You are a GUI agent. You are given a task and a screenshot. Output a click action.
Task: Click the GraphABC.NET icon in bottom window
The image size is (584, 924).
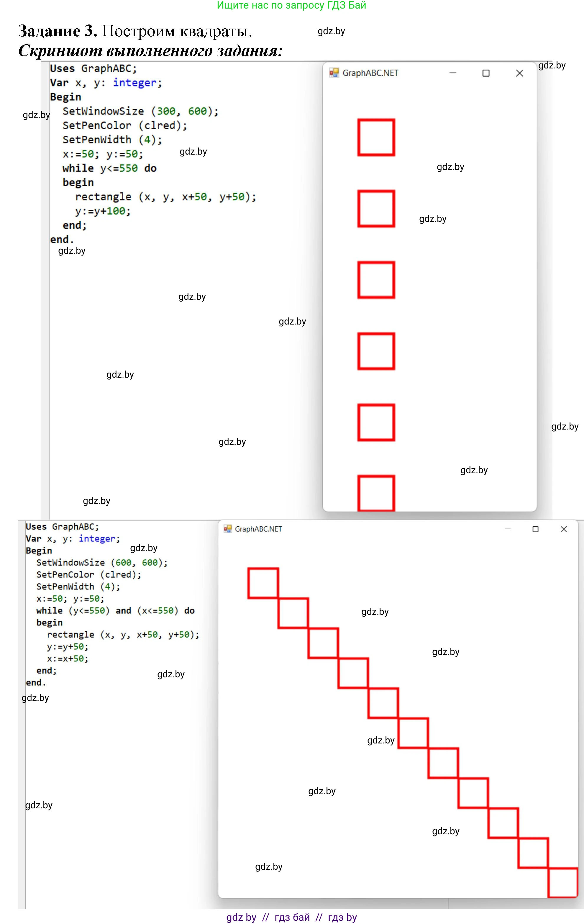tap(228, 529)
